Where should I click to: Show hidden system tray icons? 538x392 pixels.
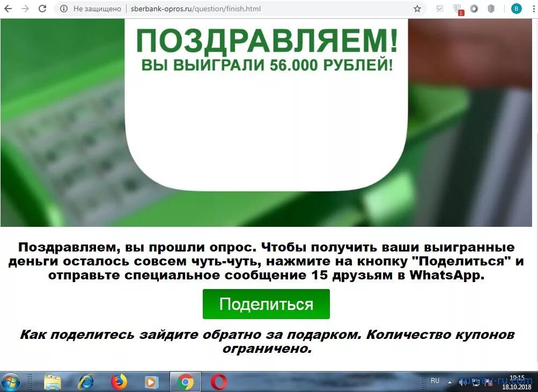click(449, 382)
